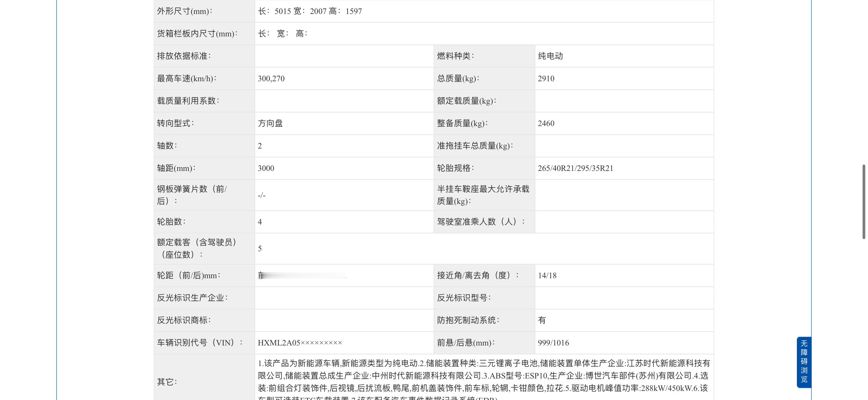The image size is (868, 400).
Task: Click the vertical page scrollbar thumb
Action: 864,202
